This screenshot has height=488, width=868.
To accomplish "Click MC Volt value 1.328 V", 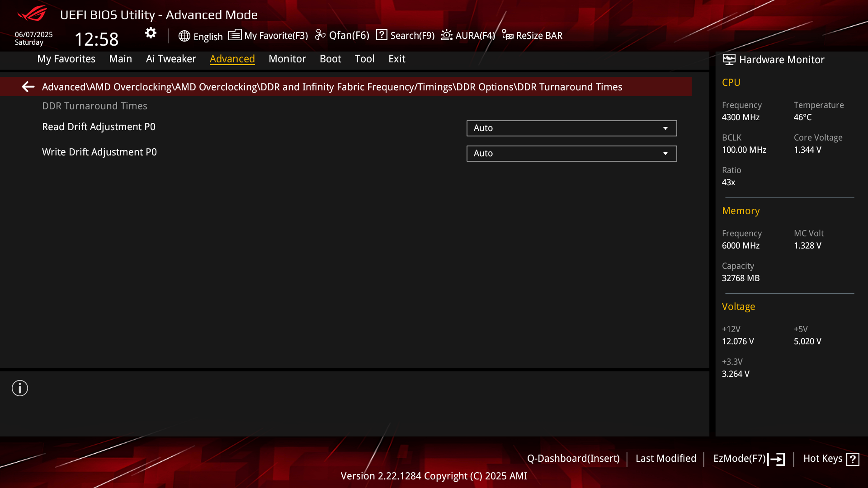I will coord(807,246).
